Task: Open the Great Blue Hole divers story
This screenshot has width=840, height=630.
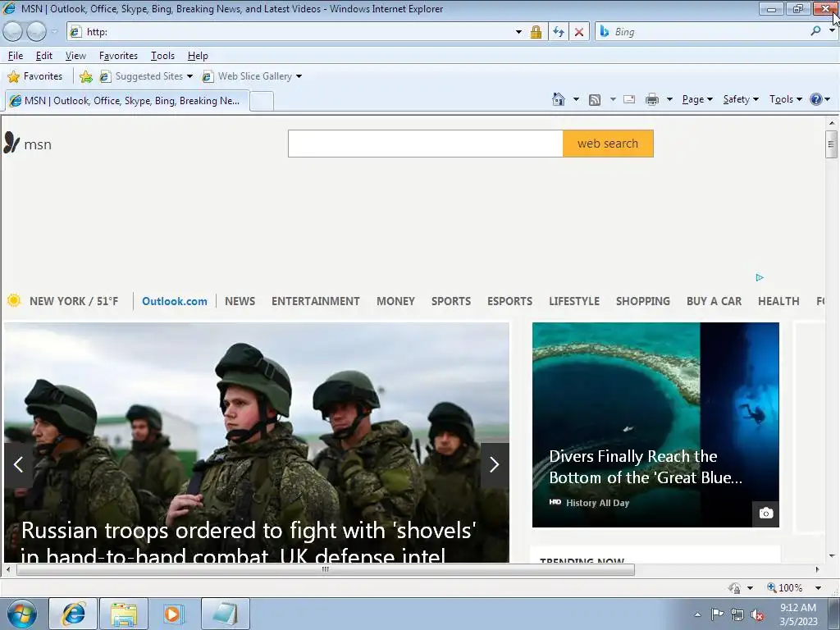Action: [x=646, y=467]
